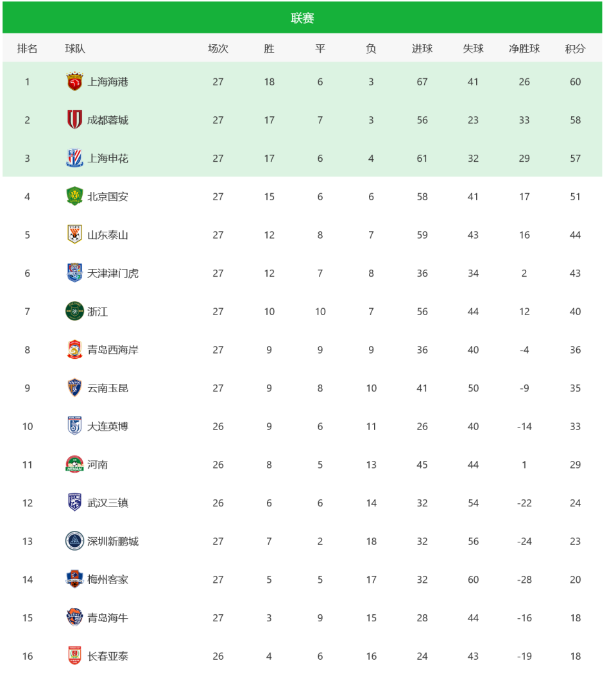Screen dimensions: 616x674
Task: Open the 大连英博 team name link
Action: (108, 426)
